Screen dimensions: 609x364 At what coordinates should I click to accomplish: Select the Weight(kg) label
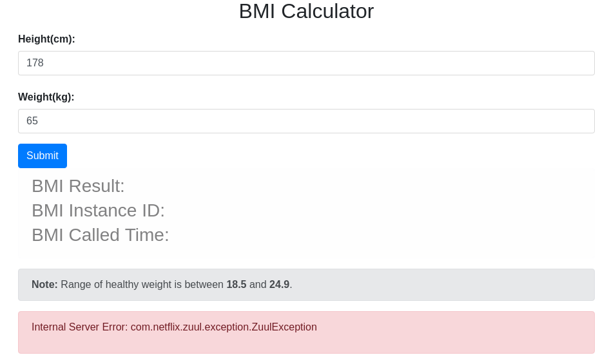point(46,97)
